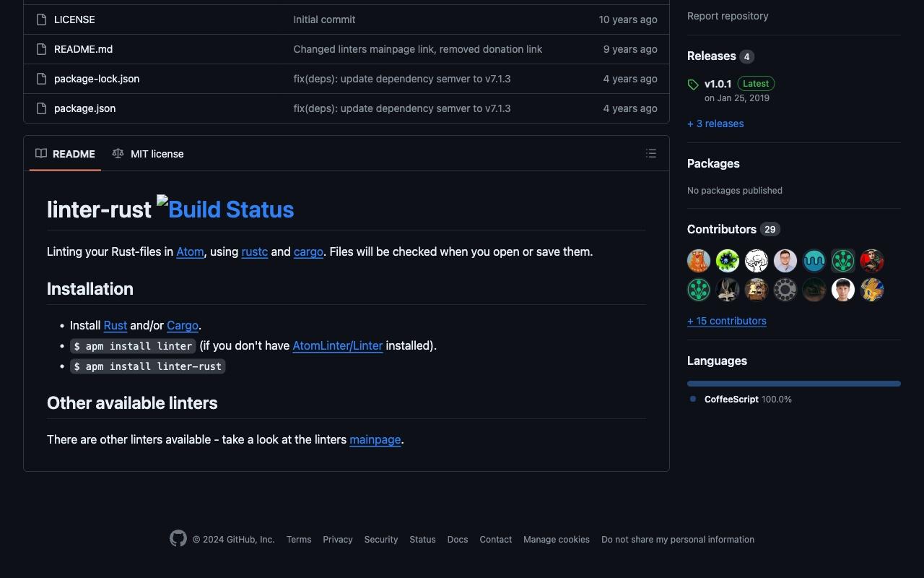Viewport: 924px width, 578px height.
Task: Open the brown pixel-art contributor avatar
Action: (757, 290)
